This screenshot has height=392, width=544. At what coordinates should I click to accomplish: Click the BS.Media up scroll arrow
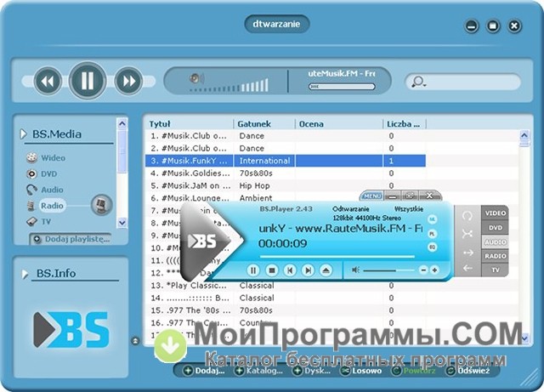point(122,123)
